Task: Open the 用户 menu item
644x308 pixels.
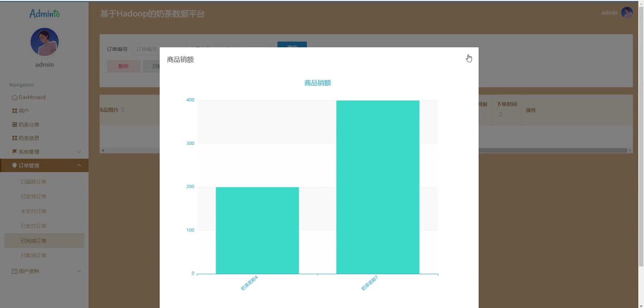Action: 44,111
